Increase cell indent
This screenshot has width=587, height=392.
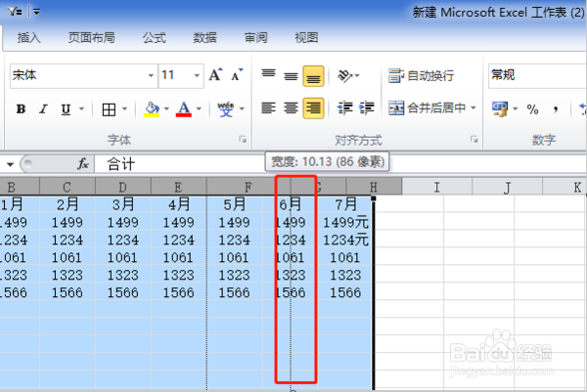pyautogui.click(x=367, y=109)
